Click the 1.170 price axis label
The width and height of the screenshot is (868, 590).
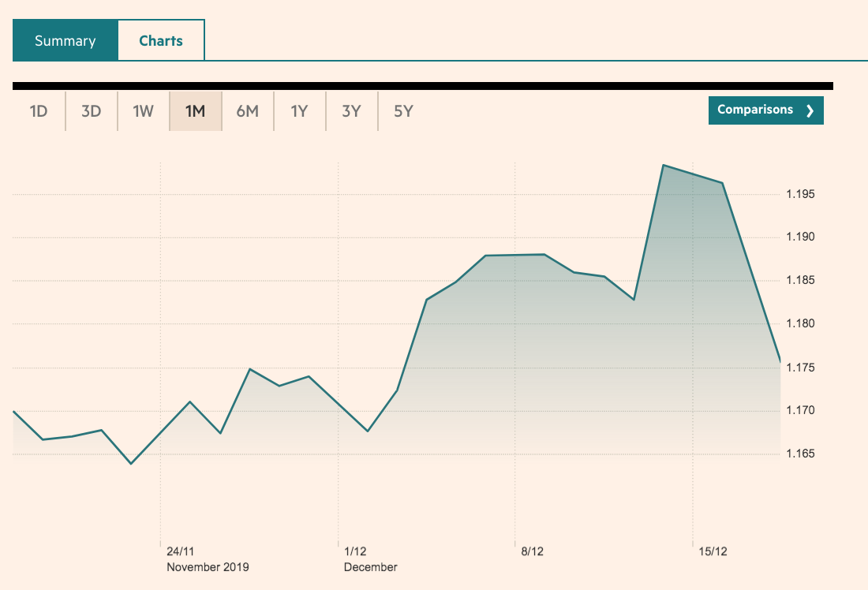tap(802, 411)
